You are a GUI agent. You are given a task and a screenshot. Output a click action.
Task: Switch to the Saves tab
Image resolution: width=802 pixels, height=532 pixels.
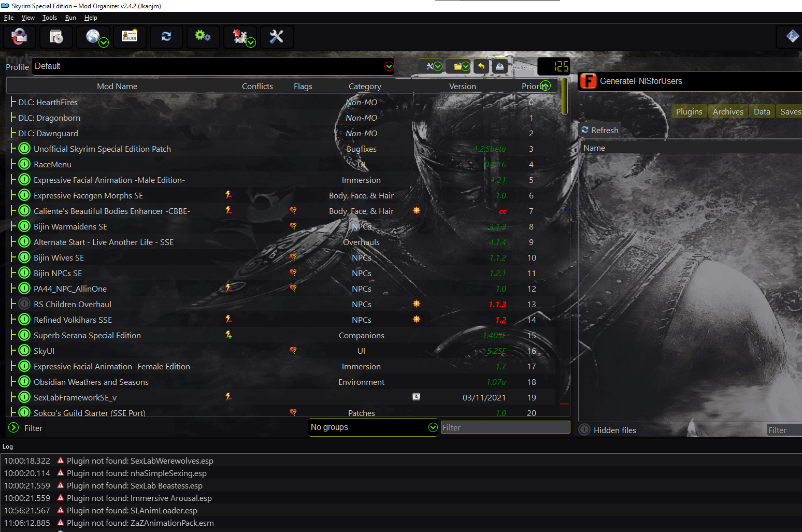coord(790,111)
